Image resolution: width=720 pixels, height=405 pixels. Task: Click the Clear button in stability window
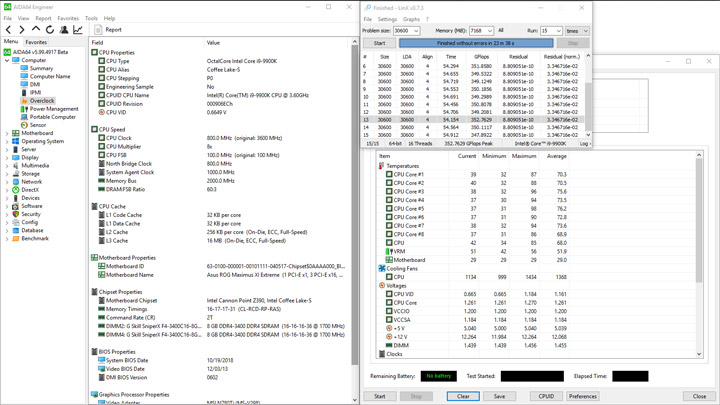tap(463, 396)
